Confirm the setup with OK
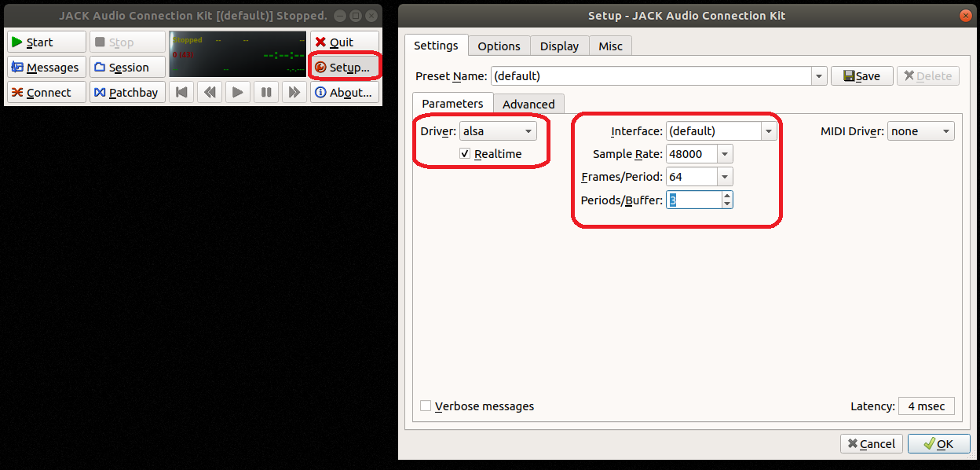The image size is (980, 470). click(x=938, y=444)
